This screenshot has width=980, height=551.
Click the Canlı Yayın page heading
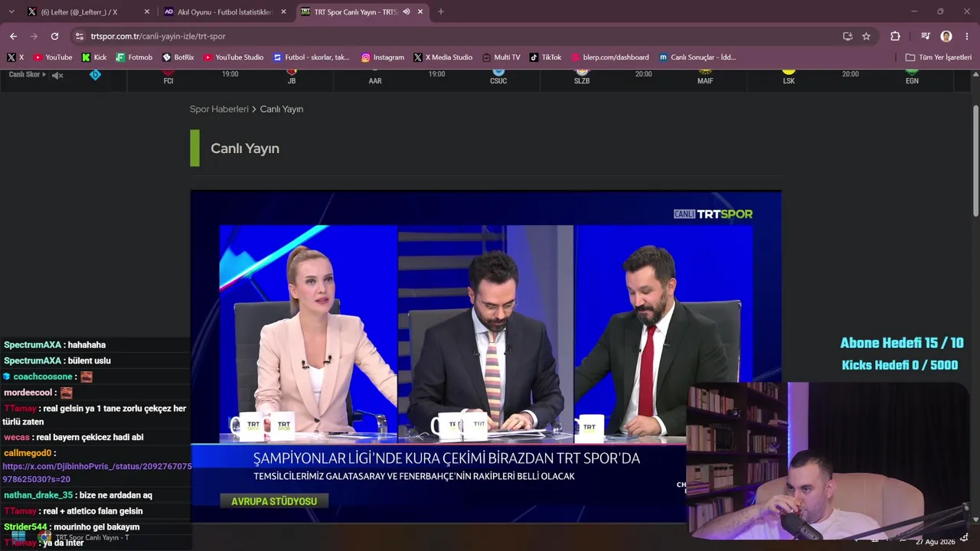245,148
